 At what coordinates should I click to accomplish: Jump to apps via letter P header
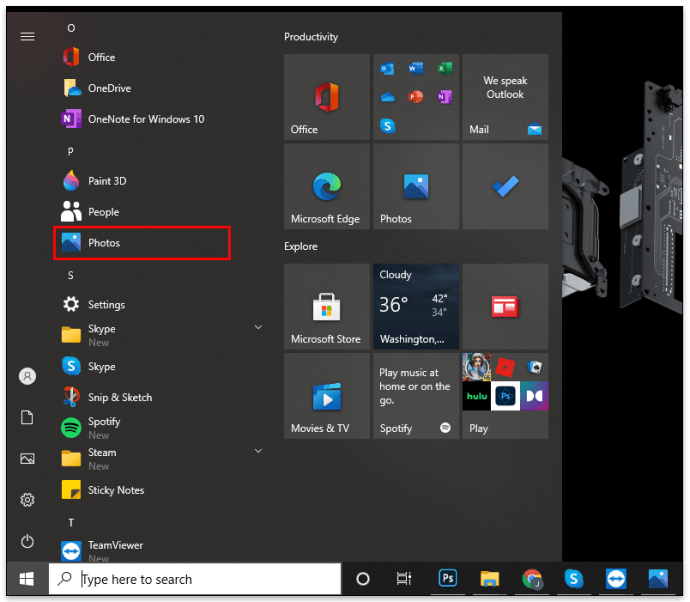coord(70,152)
